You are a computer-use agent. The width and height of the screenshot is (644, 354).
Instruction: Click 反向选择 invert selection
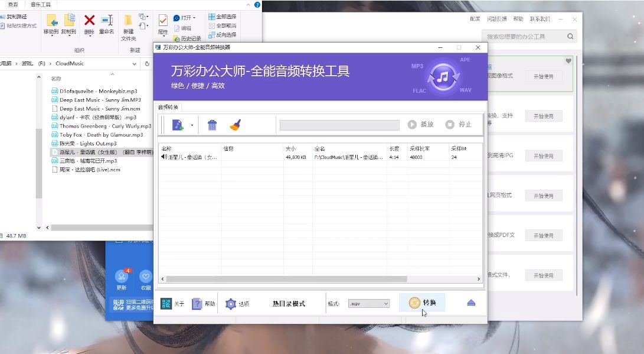pos(222,34)
